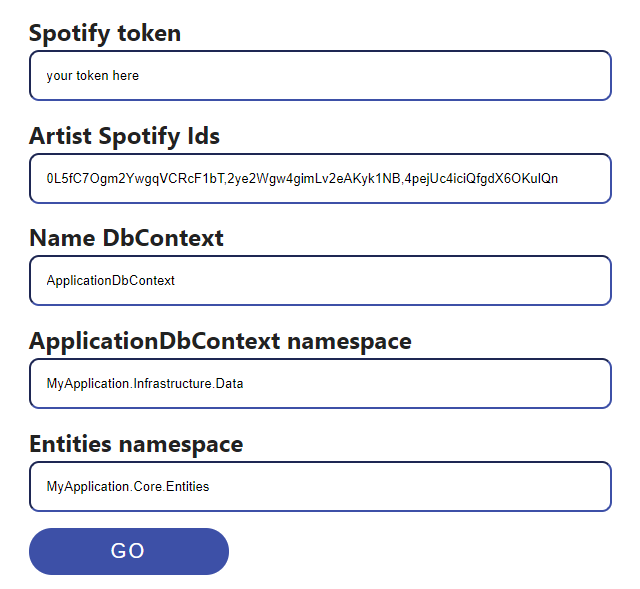Click the word 'Infrastructure' in namespace field
Viewport: 640px width, 589px height.
pyautogui.click(x=173, y=384)
